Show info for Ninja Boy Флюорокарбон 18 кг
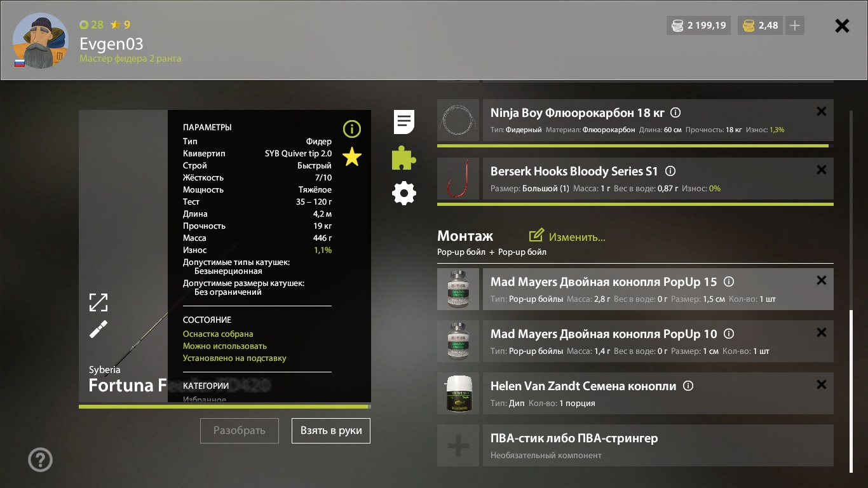868x488 pixels. 675,113
